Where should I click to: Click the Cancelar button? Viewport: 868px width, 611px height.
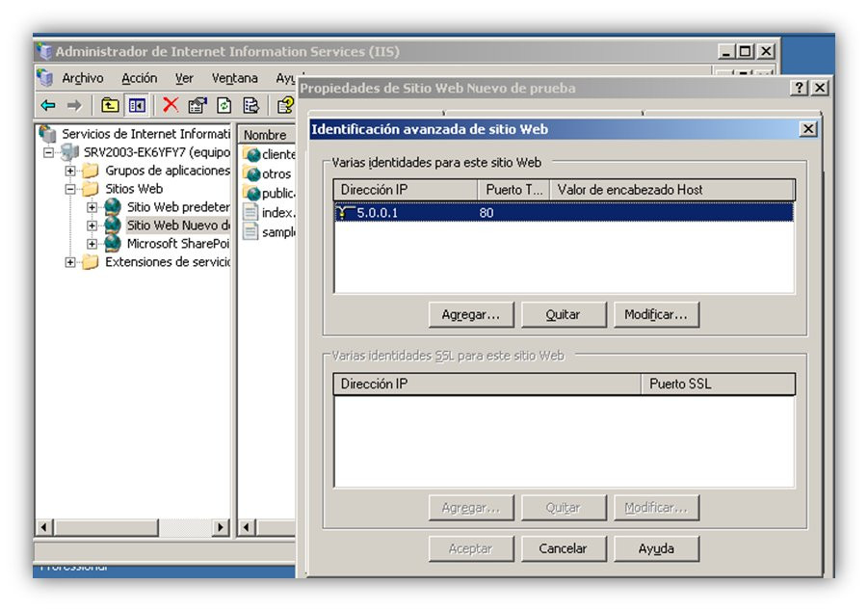(564, 548)
